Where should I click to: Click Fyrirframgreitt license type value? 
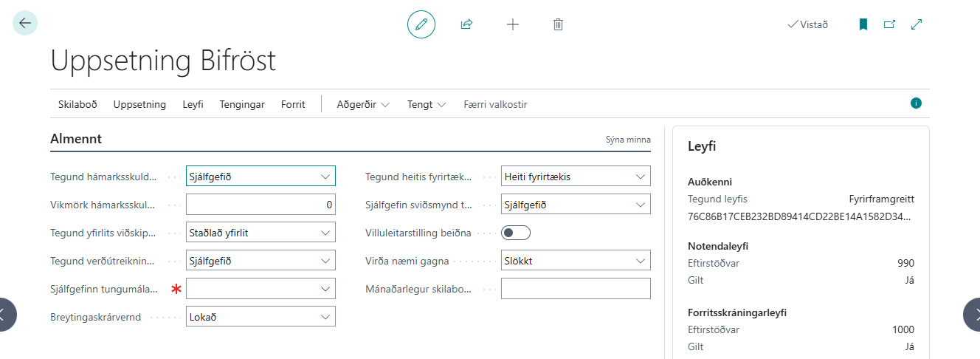(x=882, y=199)
